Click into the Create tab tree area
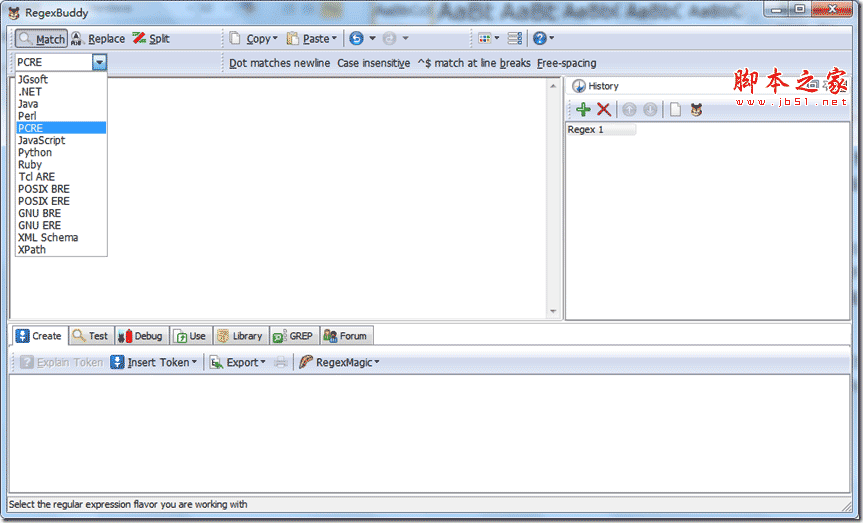Viewport: 863px width, 523px height. 429,433
